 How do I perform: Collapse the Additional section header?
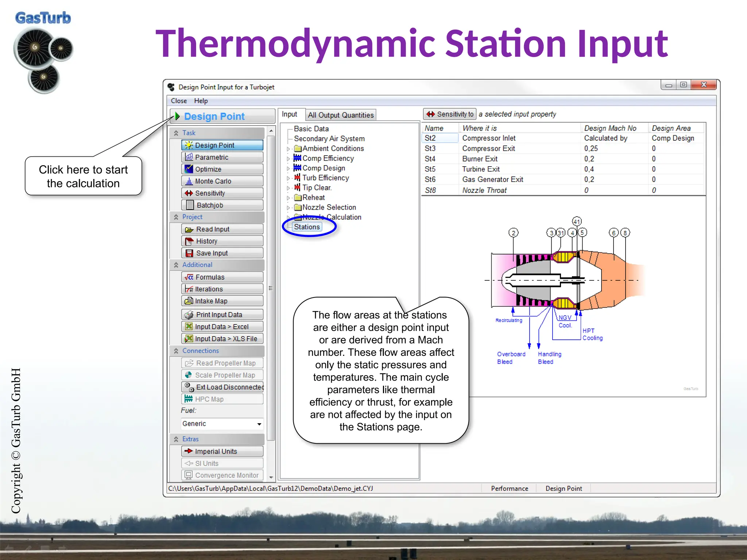point(176,265)
